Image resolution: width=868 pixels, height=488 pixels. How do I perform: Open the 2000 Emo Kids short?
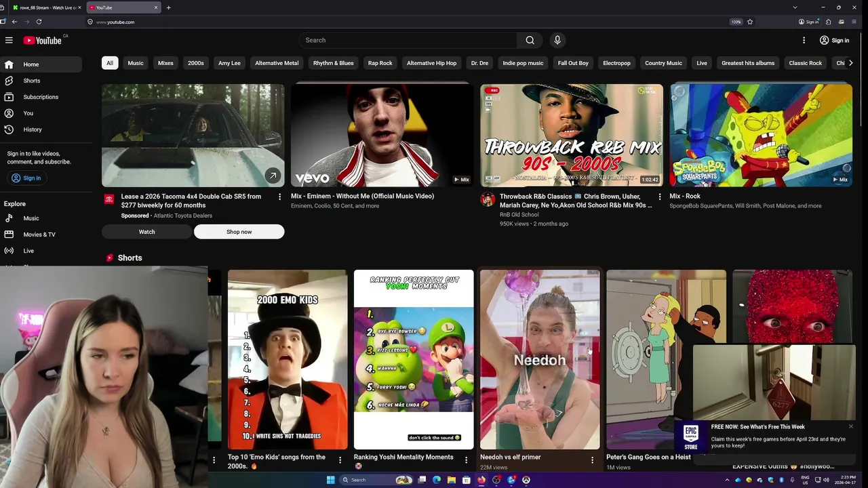coord(288,359)
